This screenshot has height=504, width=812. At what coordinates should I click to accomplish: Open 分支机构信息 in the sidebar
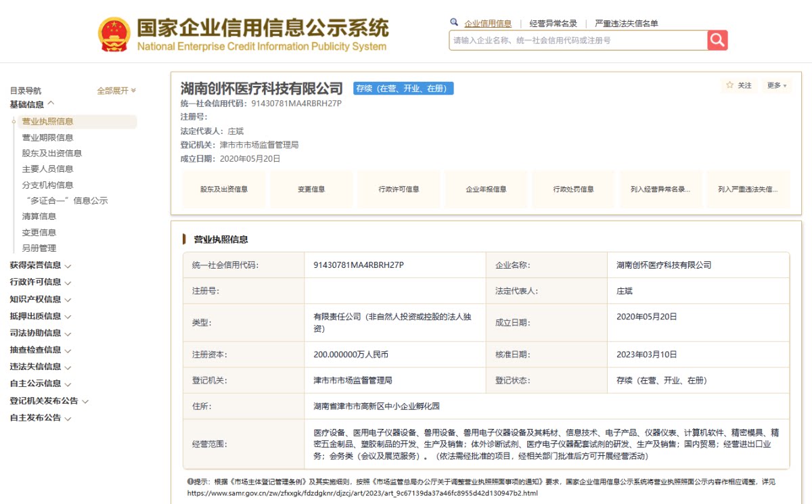[x=47, y=185]
